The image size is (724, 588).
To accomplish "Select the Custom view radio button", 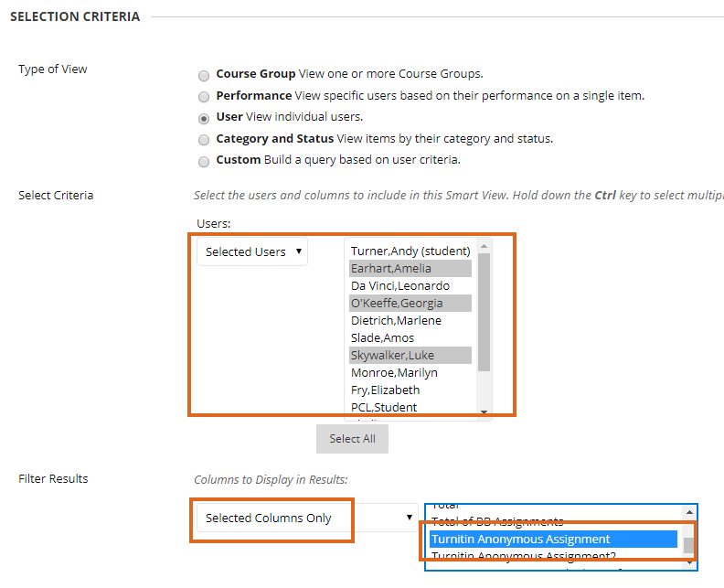I will click(204, 161).
